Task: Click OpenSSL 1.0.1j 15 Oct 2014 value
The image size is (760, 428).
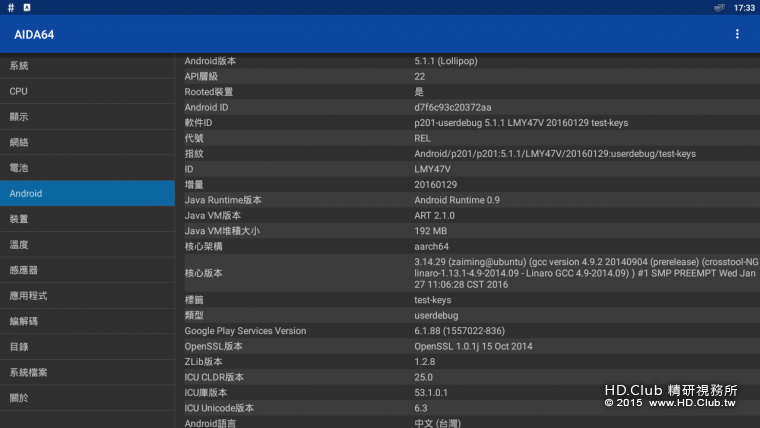Action: point(473,347)
